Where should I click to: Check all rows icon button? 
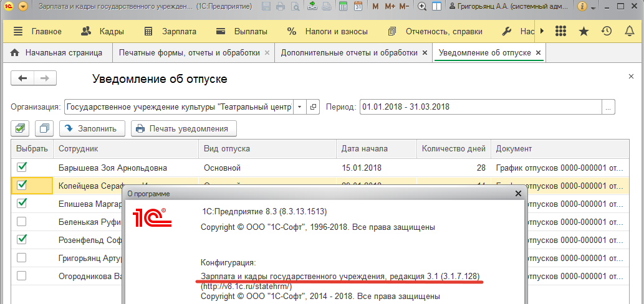pos(20,128)
